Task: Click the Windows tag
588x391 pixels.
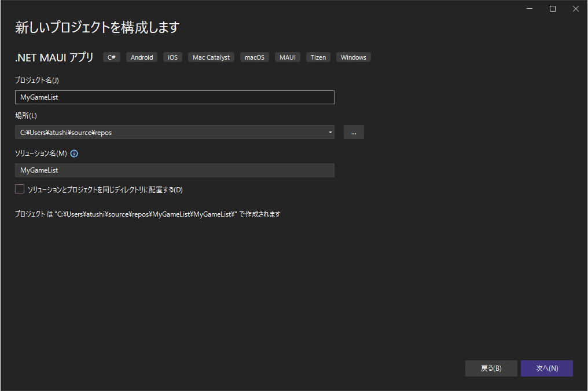Action: tap(353, 57)
